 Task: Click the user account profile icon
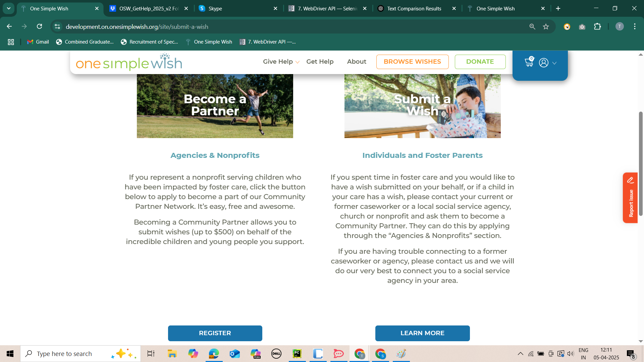[x=544, y=63]
